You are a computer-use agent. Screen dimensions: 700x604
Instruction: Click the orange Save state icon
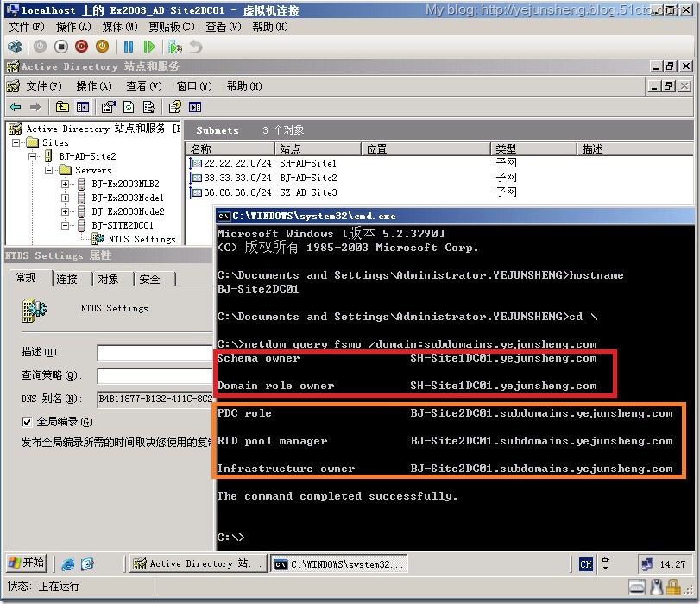click(x=102, y=47)
